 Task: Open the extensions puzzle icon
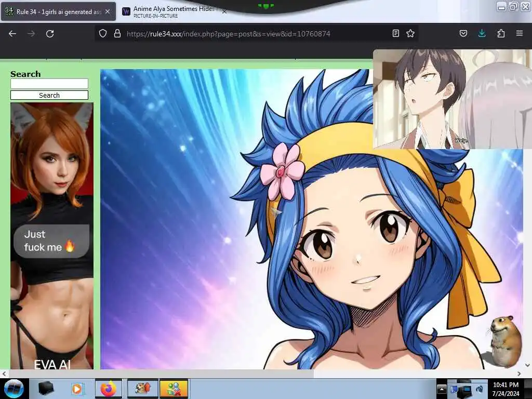[501, 33]
